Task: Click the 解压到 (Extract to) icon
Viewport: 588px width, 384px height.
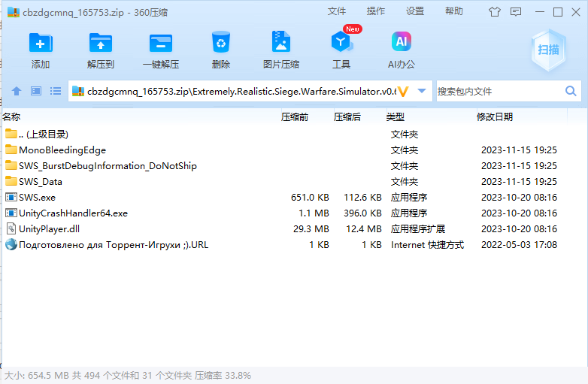Action: click(x=101, y=43)
